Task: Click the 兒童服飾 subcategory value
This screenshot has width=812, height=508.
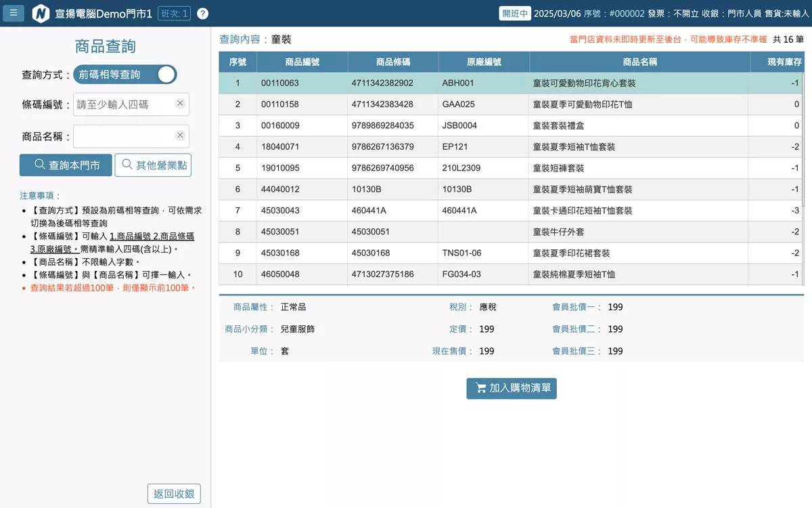Action: 298,329
